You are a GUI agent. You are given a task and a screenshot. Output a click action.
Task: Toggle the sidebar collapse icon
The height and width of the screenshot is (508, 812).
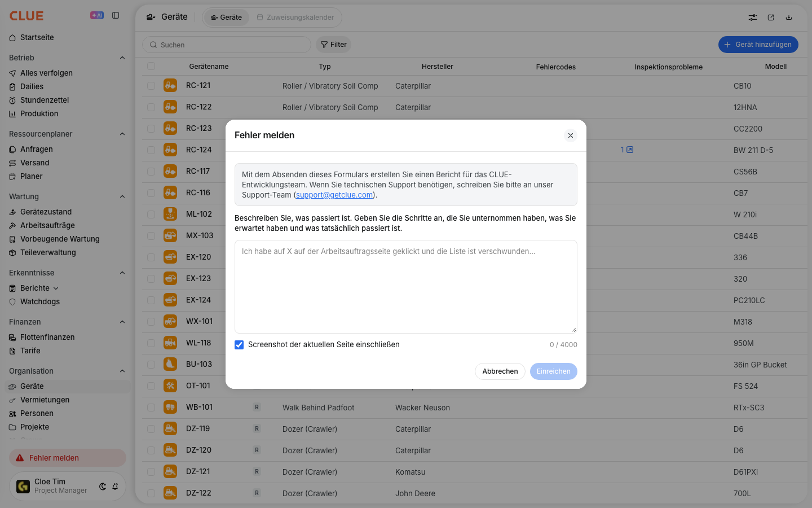click(x=116, y=15)
